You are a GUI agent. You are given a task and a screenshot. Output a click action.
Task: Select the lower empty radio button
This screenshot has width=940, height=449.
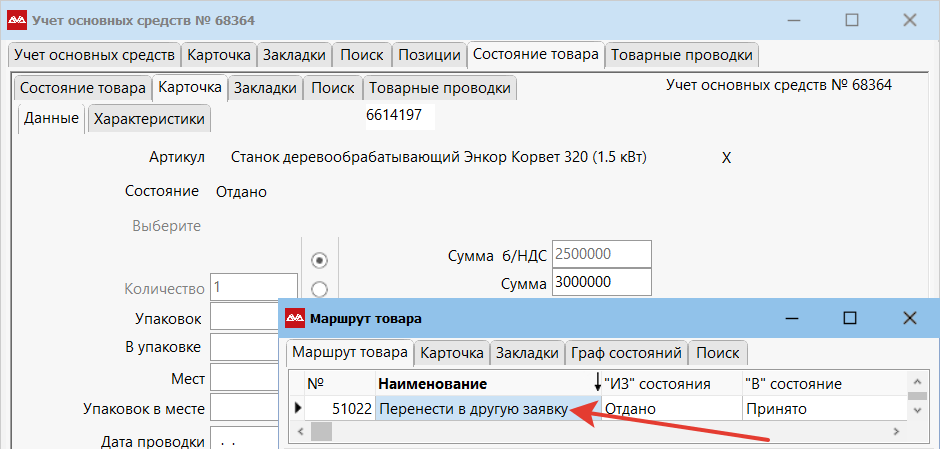click(x=320, y=289)
